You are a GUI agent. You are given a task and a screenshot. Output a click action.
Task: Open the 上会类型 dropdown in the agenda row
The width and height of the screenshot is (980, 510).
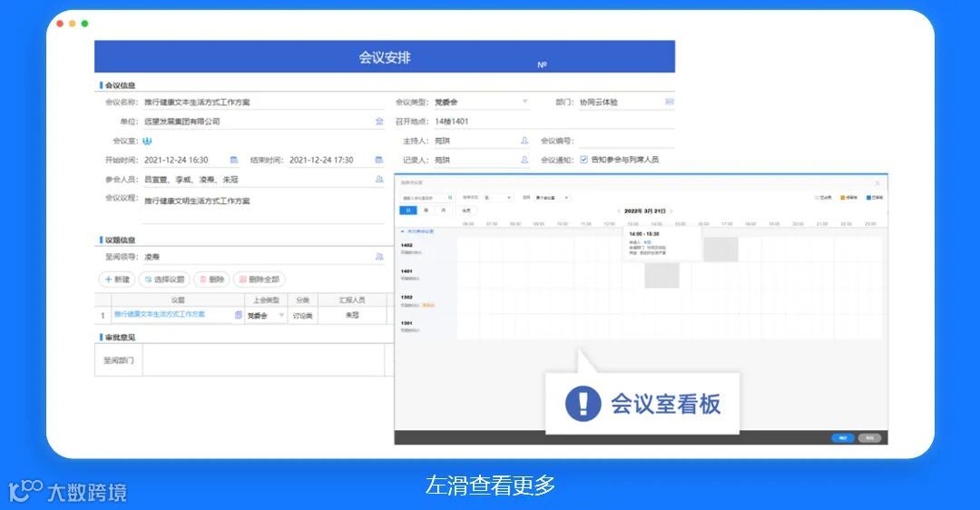266,316
